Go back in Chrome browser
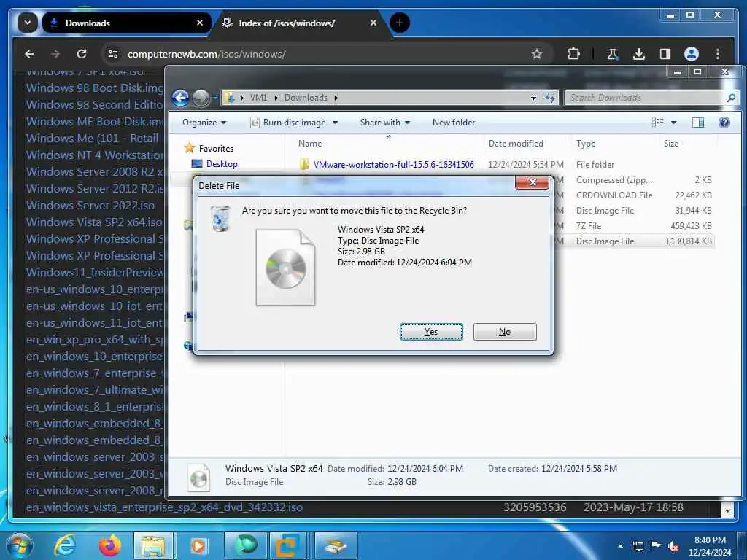Viewport: 747px width, 560px height. (x=29, y=54)
